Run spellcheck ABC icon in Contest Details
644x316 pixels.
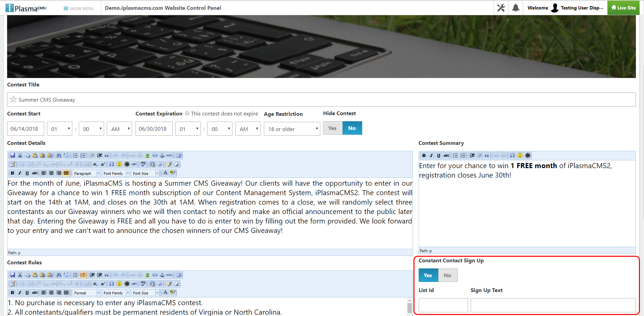pos(143,164)
